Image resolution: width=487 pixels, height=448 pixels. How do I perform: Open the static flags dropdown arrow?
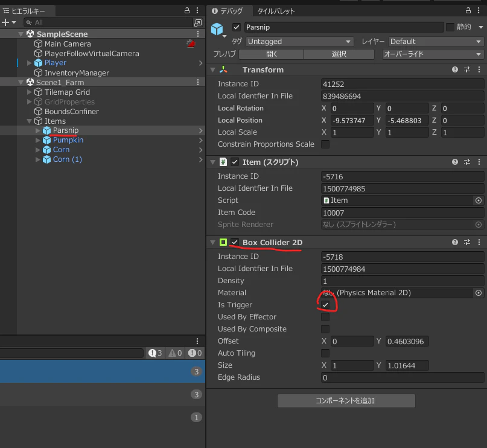[481, 27]
